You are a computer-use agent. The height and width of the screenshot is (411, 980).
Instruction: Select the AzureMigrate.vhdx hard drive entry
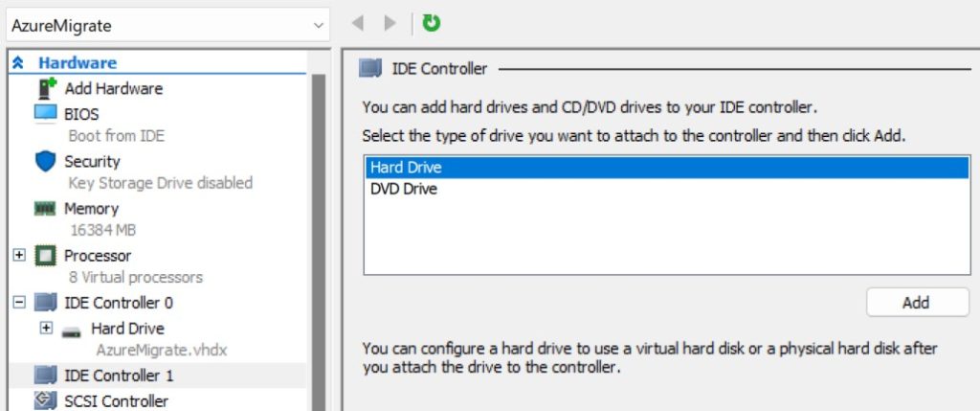161,350
